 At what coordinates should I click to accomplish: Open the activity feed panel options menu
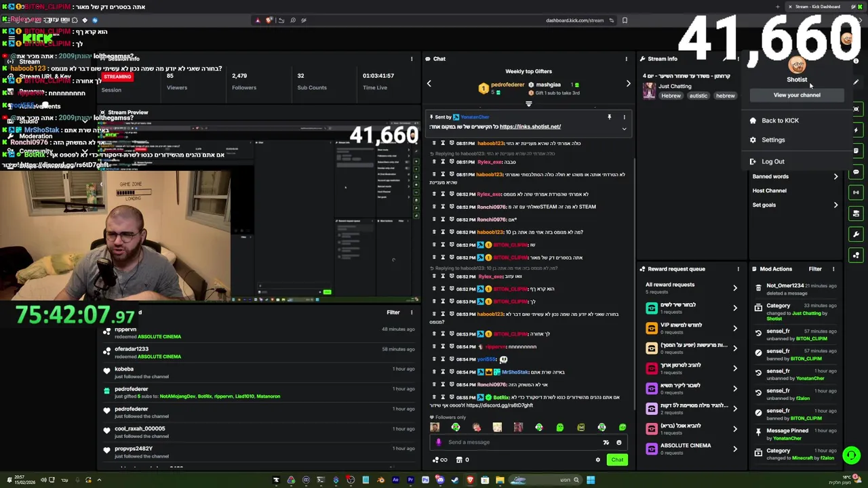[x=412, y=312]
